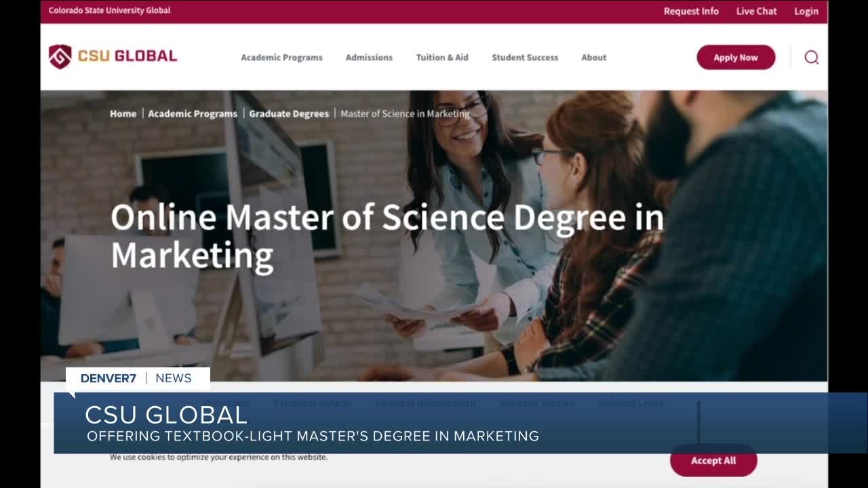The image size is (868, 488).
Task: Open the Admissions menu
Action: pos(369,58)
